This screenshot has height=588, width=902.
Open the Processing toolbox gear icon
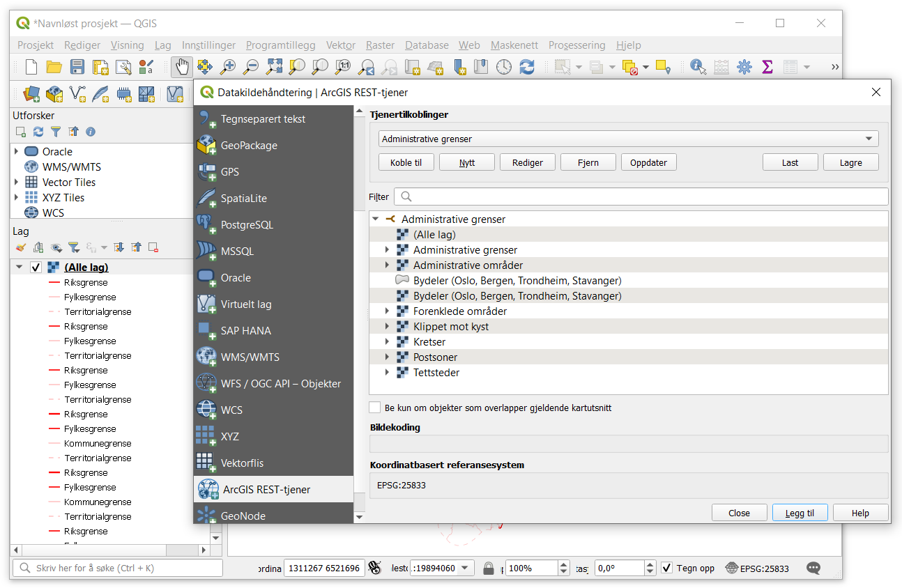(x=744, y=67)
